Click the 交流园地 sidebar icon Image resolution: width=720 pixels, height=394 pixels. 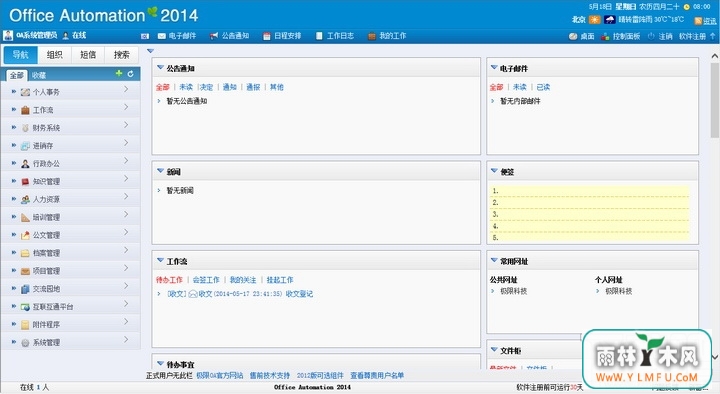point(25,289)
